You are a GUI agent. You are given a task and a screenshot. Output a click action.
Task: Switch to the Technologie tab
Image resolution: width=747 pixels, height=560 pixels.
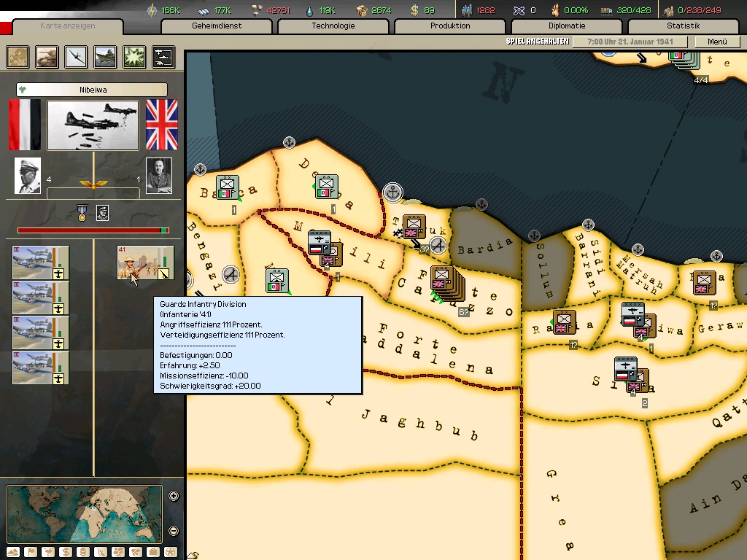(x=333, y=26)
